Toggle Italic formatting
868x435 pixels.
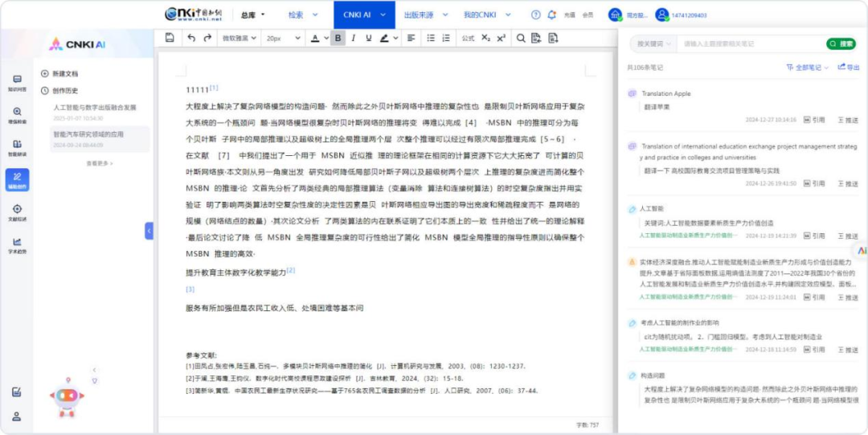click(x=353, y=38)
